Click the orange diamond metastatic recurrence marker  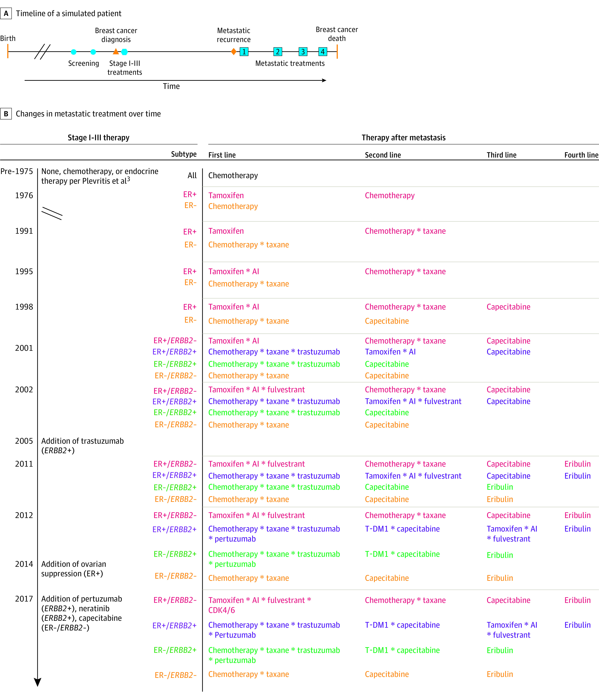(x=233, y=52)
